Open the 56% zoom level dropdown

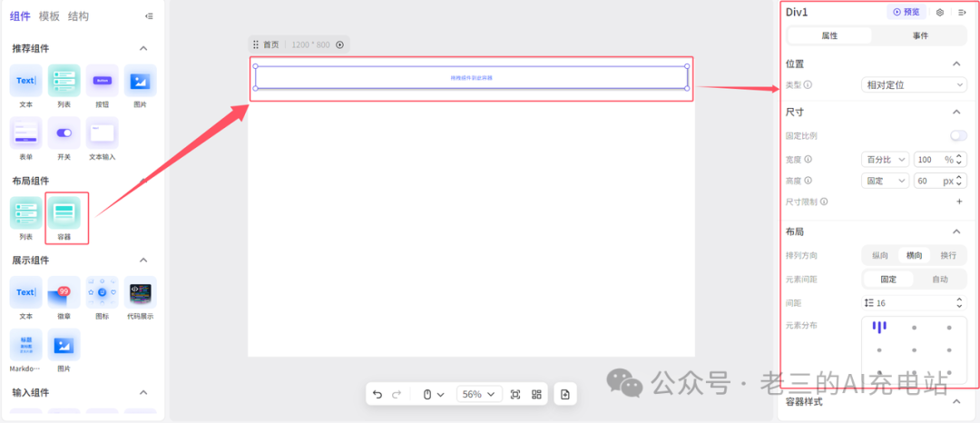coord(479,394)
